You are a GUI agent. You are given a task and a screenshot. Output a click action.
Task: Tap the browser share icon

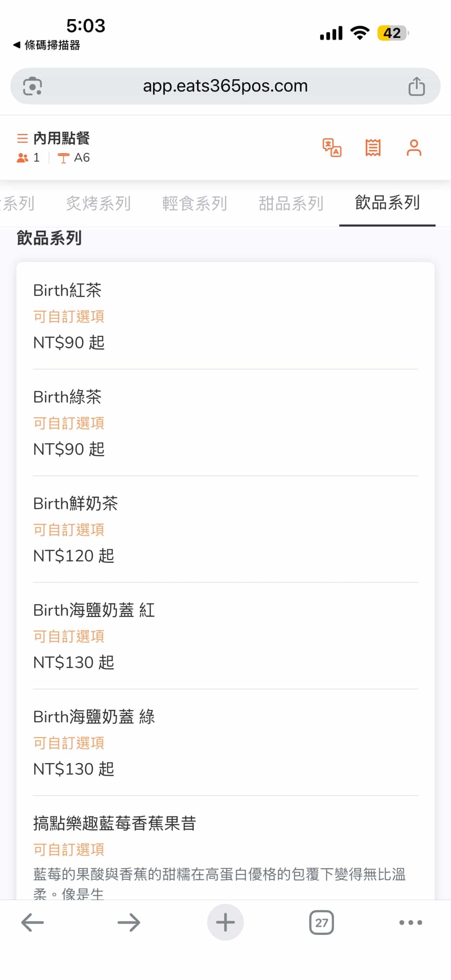click(417, 86)
